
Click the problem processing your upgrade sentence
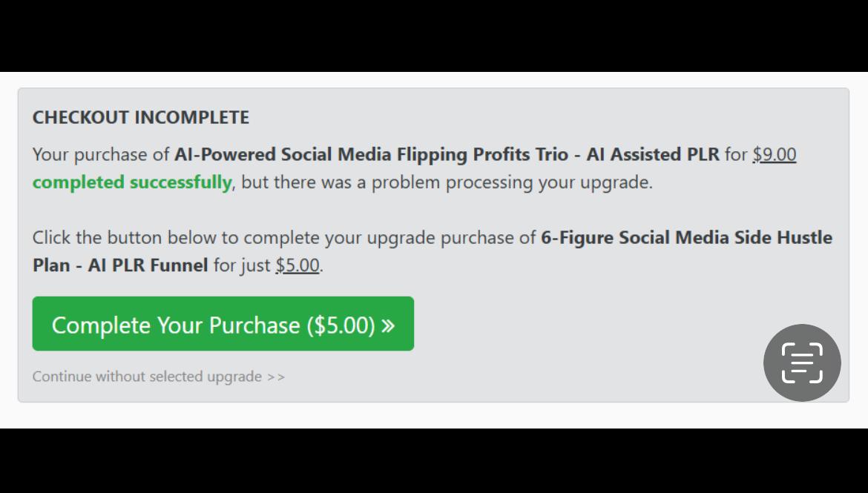pos(447,182)
